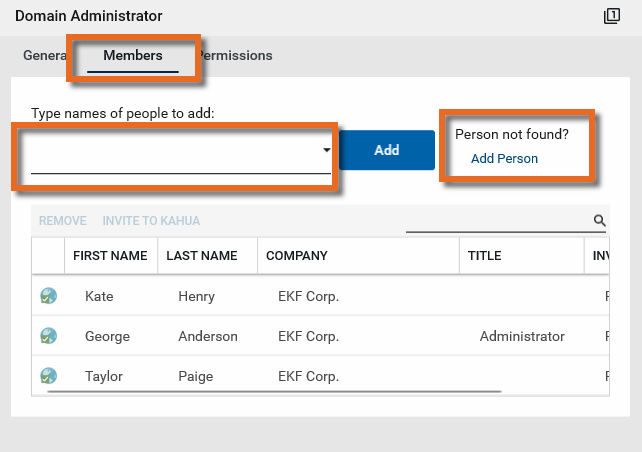Click the search magnifier icon above the table
This screenshot has height=452, width=642.
[x=600, y=221]
